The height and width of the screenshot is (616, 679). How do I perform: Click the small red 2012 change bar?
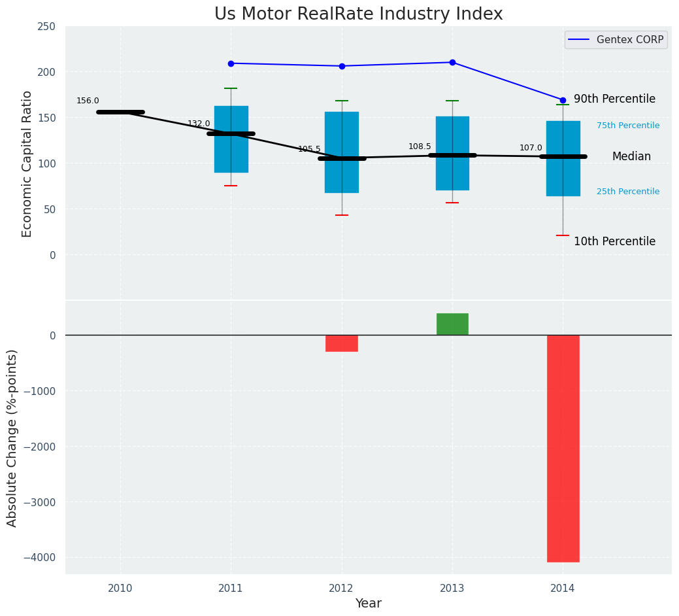[342, 343]
